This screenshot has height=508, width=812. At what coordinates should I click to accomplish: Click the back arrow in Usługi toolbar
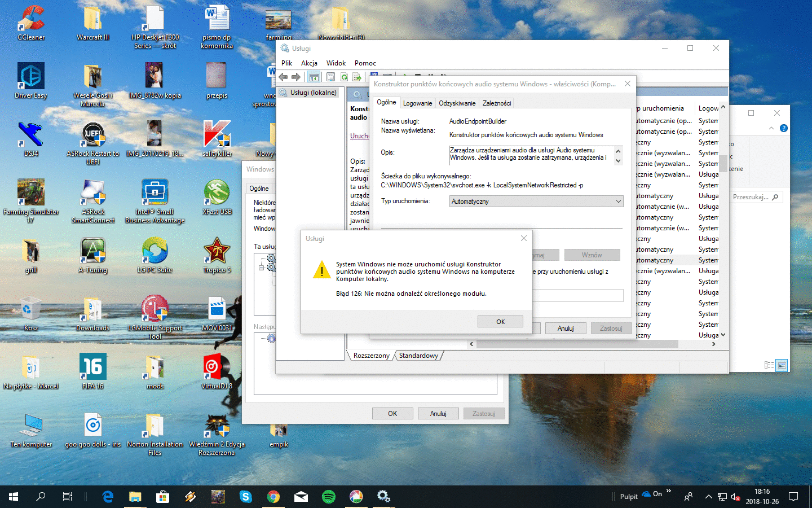click(x=283, y=77)
